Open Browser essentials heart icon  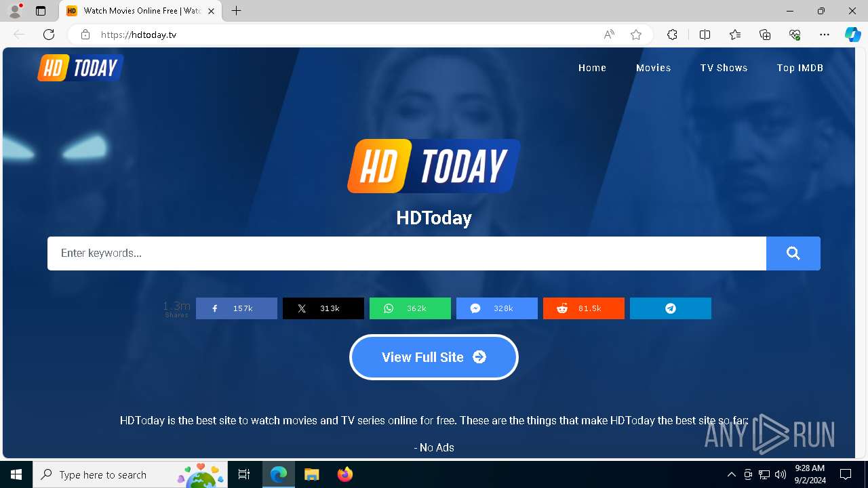(795, 35)
